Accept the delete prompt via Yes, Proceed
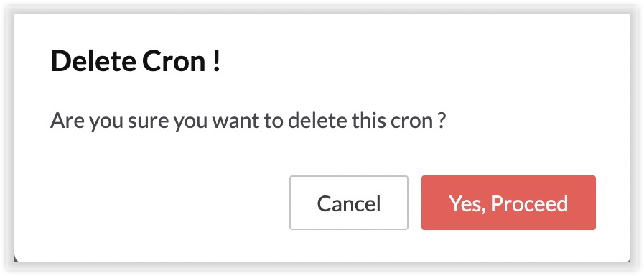 tap(508, 203)
